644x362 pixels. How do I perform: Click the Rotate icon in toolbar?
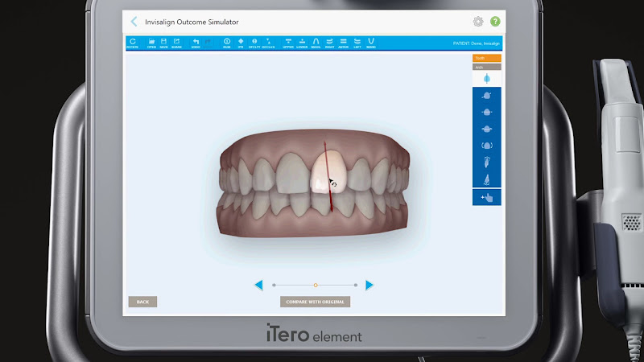click(x=132, y=41)
